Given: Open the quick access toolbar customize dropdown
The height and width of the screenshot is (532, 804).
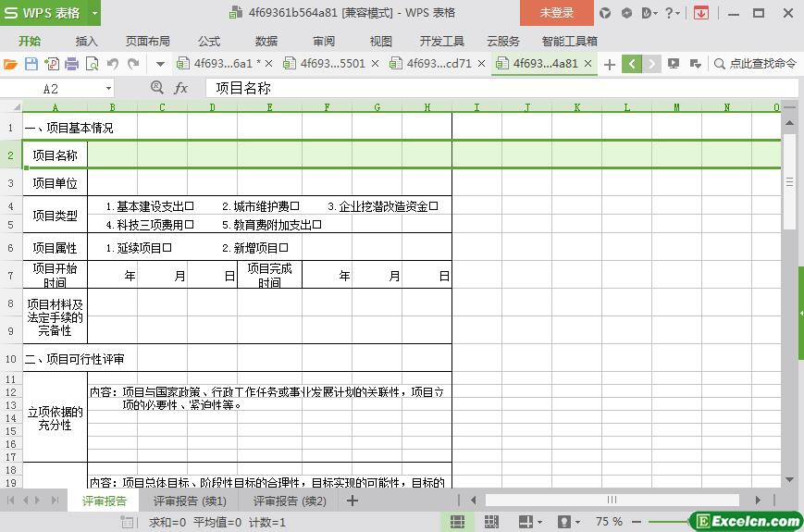Looking at the screenshot, I should pyautogui.click(x=160, y=64).
